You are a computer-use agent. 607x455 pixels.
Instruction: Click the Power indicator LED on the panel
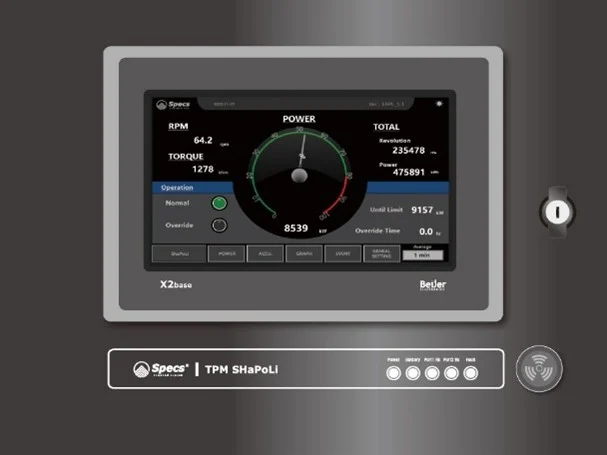[x=393, y=373]
